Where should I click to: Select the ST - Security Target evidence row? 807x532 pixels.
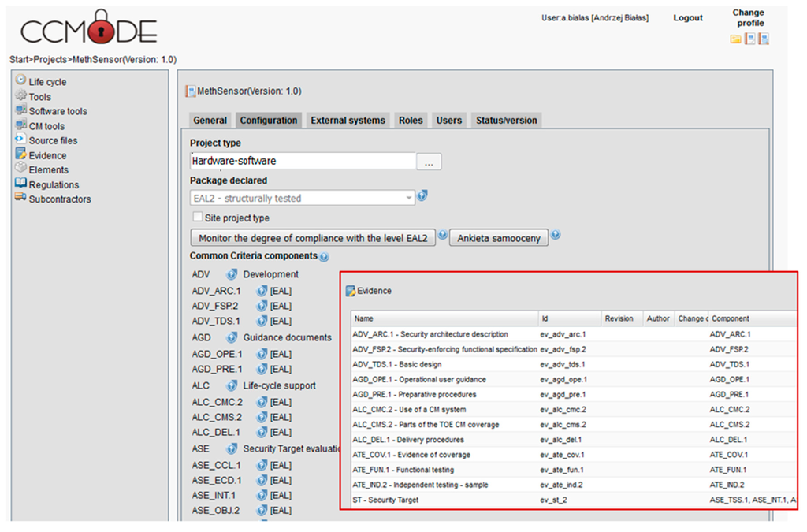(x=444, y=500)
